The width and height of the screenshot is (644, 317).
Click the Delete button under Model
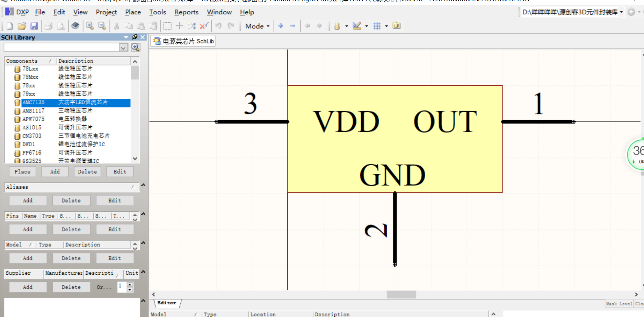pyautogui.click(x=71, y=258)
